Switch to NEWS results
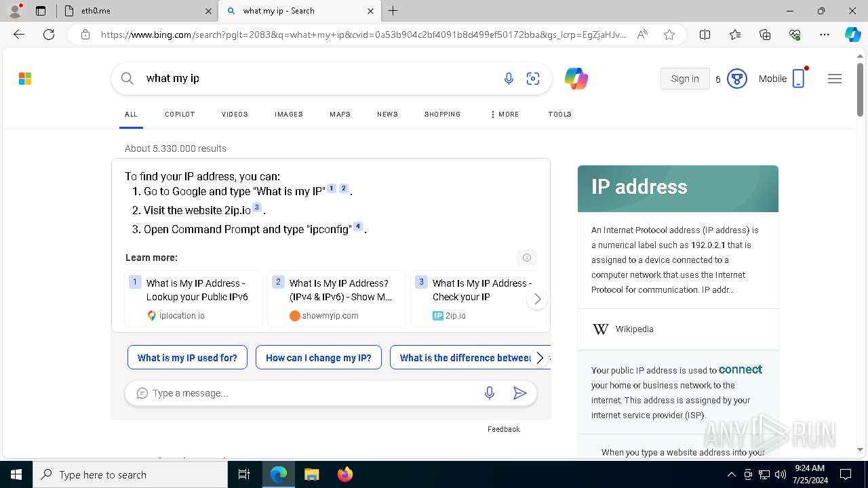Image resolution: width=868 pixels, height=488 pixels. point(387,114)
